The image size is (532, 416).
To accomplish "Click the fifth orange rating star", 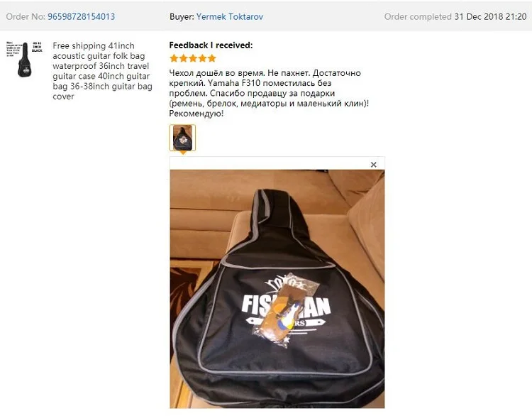I will point(212,58).
